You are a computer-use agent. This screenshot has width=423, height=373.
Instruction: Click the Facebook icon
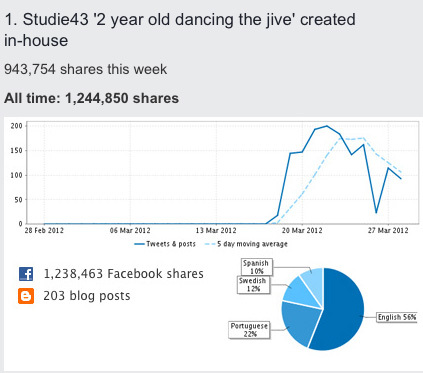click(26, 274)
